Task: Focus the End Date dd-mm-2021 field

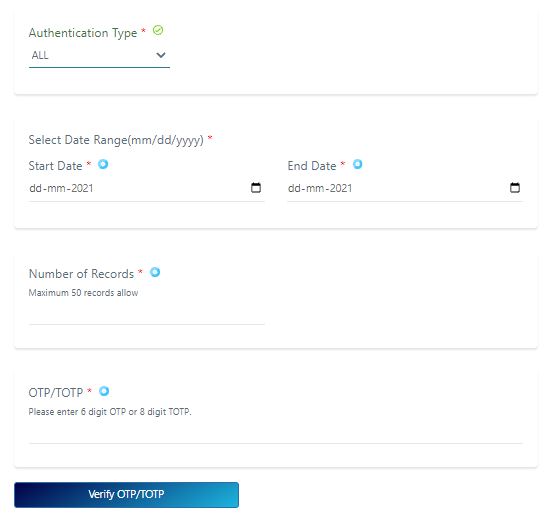Action: (x=405, y=188)
